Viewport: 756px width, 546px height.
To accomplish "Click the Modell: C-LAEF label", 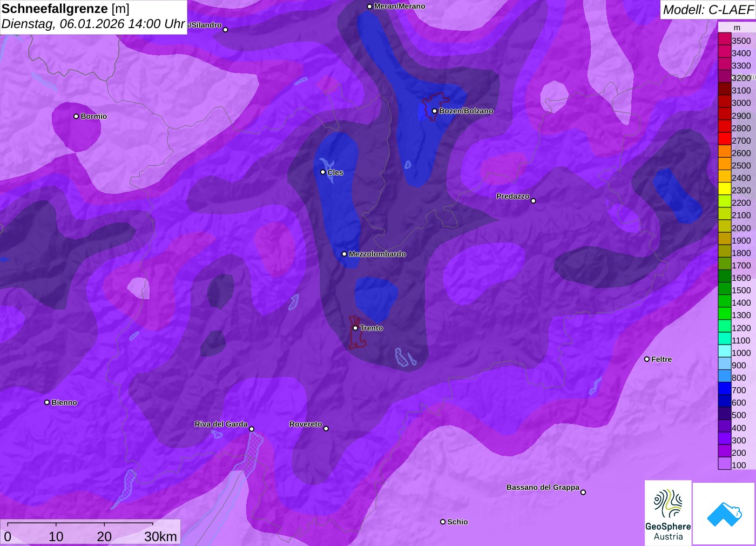I will (x=708, y=10).
